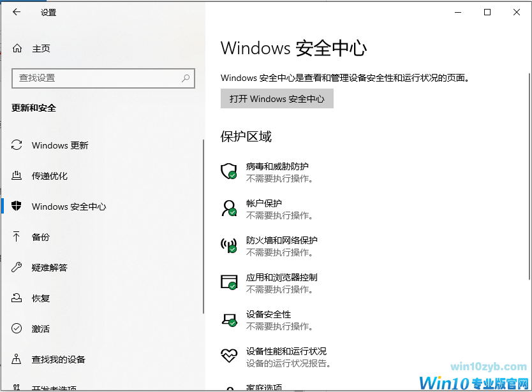
Task: Click the app and browser control icon
Action: click(229, 282)
